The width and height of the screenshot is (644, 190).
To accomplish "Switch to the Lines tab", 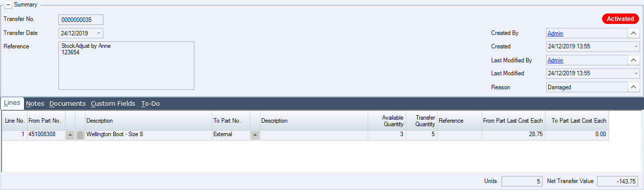I will 12,103.
